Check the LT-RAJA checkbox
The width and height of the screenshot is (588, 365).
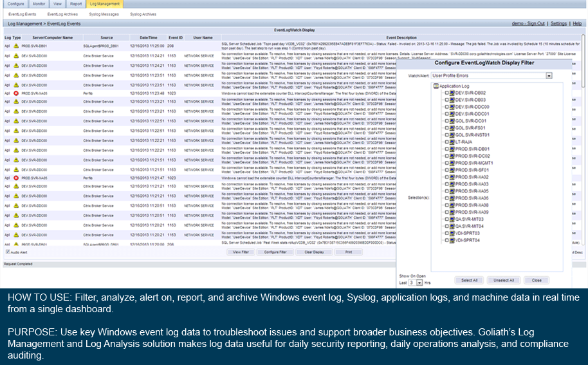[x=446, y=142]
